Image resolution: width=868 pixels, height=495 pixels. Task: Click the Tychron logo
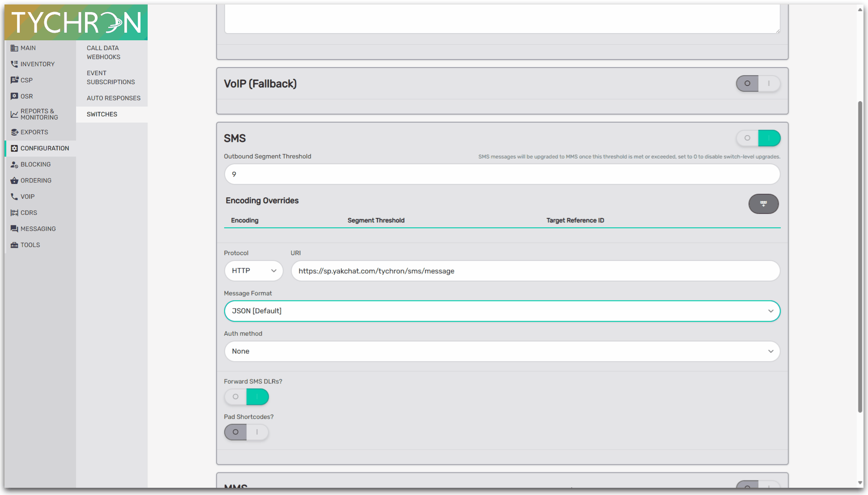coord(76,22)
